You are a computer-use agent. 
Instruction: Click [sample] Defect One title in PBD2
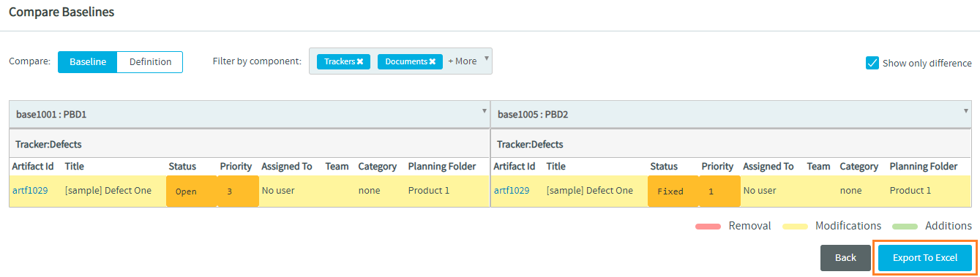(590, 191)
